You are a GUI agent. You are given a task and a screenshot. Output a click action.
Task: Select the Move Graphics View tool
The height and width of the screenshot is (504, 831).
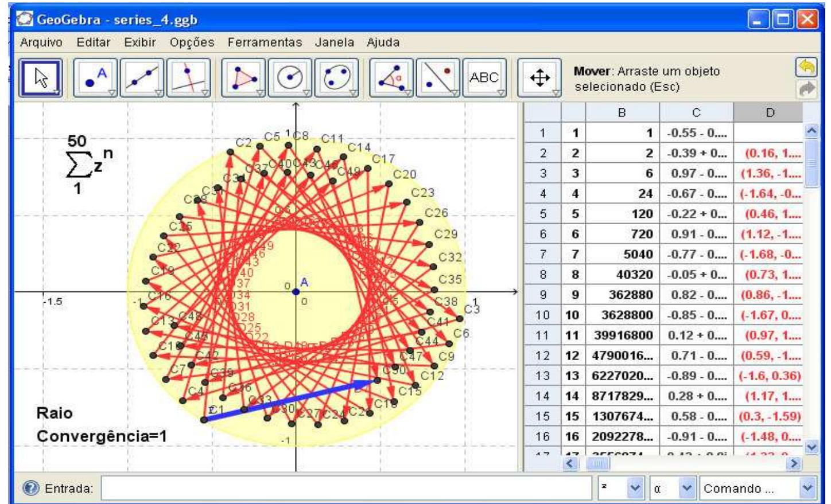click(x=539, y=77)
